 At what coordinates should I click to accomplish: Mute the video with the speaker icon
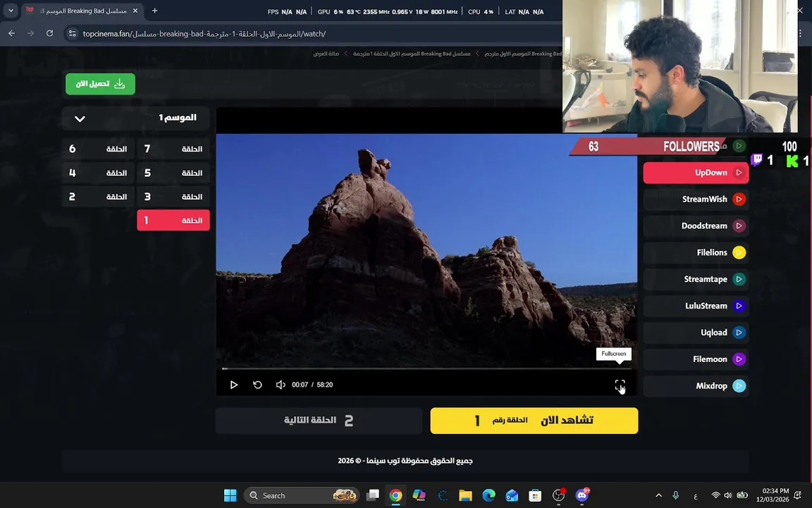(281, 385)
